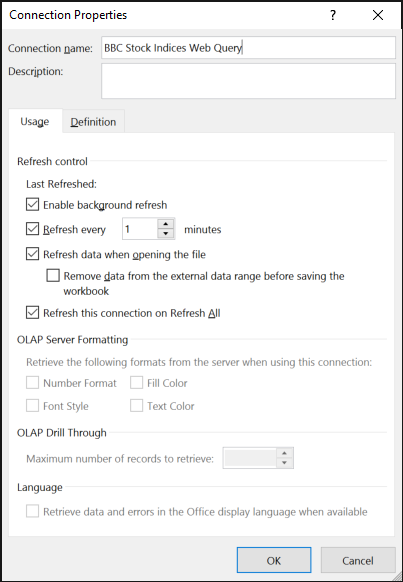Click the maximum records up arrow
The width and height of the screenshot is (403, 582).
[285, 454]
